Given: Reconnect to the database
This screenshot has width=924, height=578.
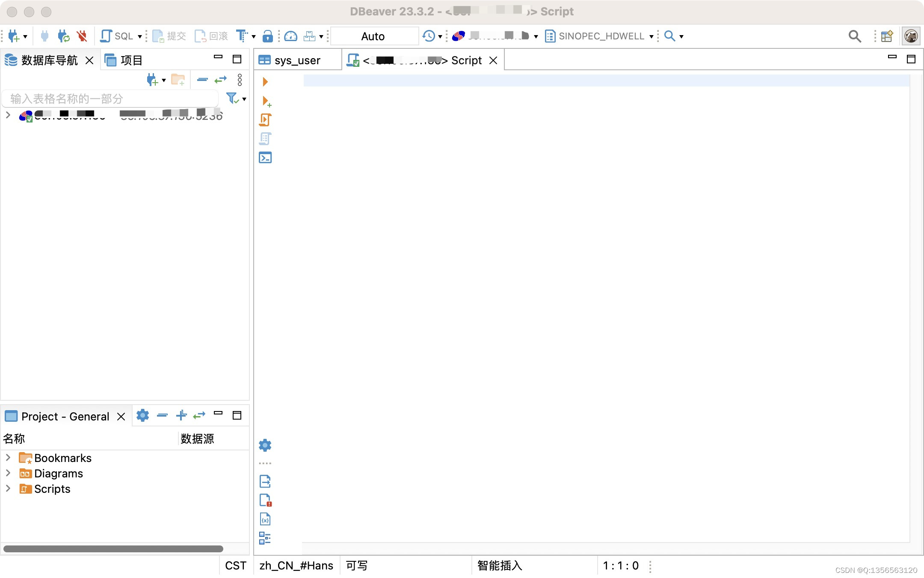Looking at the screenshot, I should tap(63, 36).
